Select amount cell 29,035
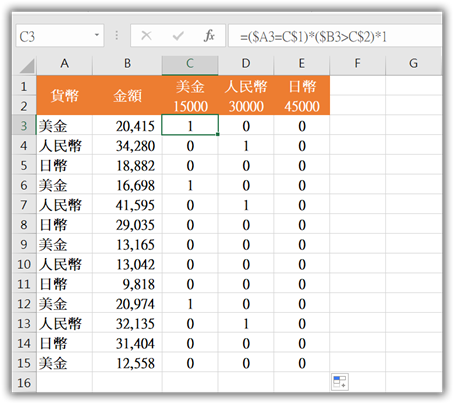The height and width of the screenshot is (404, 454). coord(127,225)
